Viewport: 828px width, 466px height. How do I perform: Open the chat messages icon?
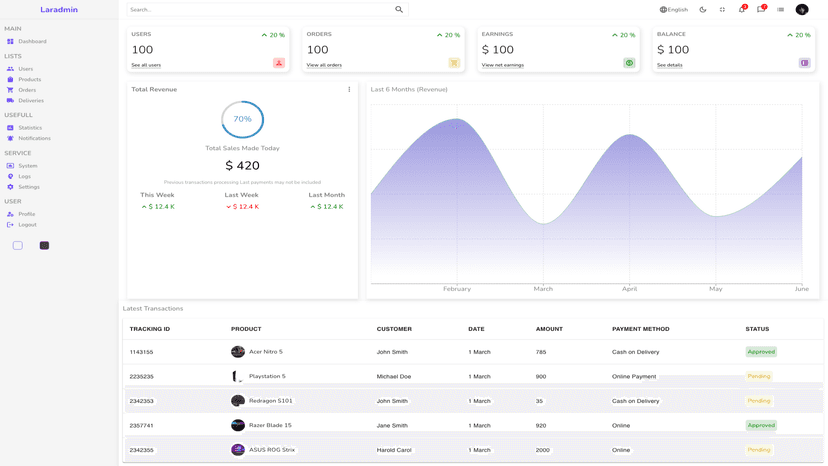click(x=761, y=10)
